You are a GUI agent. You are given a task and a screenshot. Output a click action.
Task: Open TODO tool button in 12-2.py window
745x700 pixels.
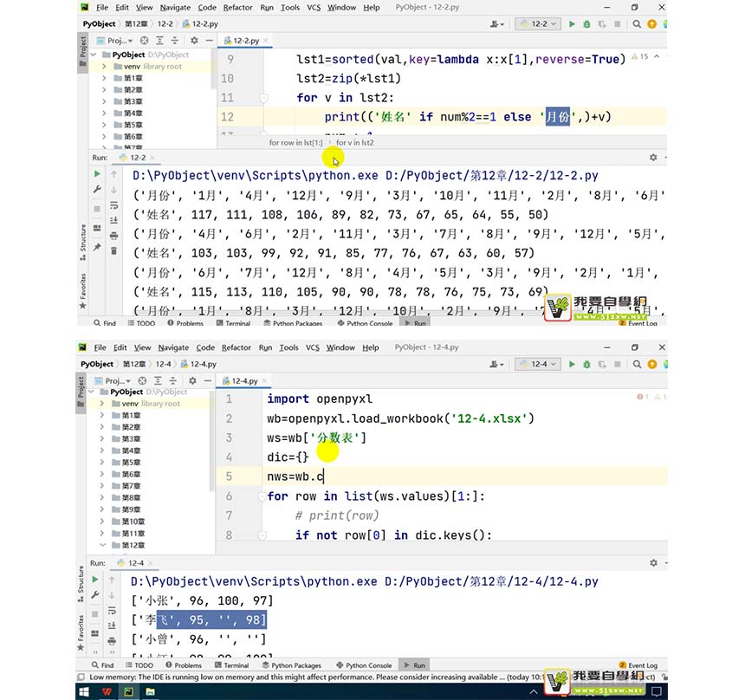tap(141, 323)
